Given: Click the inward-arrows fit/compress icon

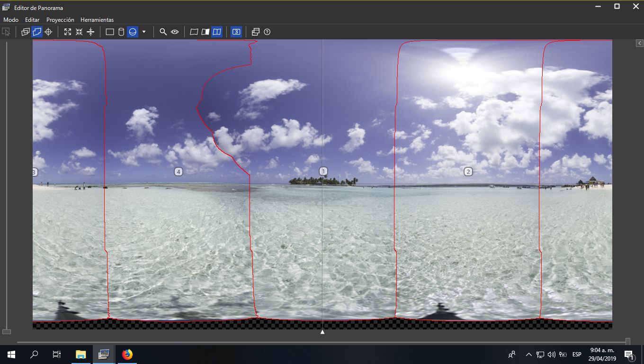Looking at the screenshot, I should pos(79,32).
